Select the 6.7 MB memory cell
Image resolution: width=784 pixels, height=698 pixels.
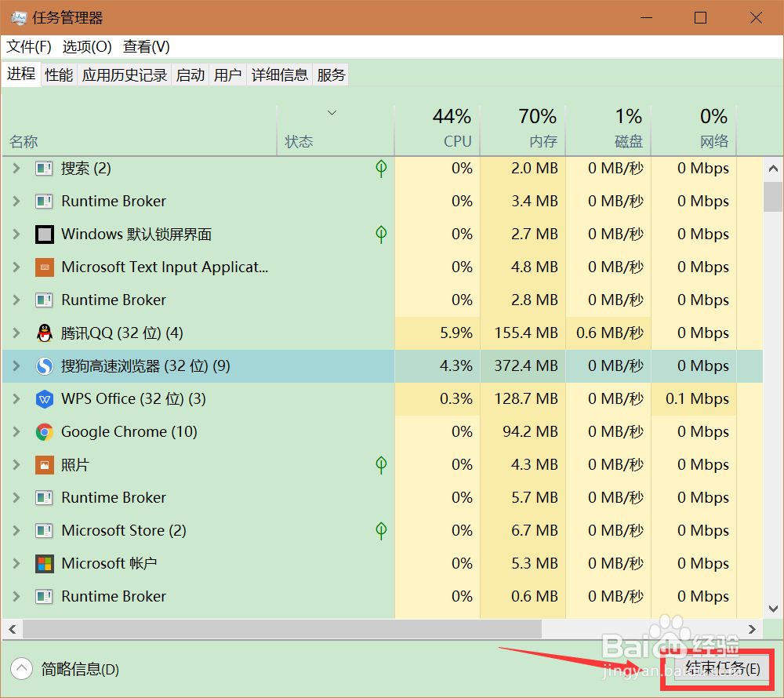[523, 530]
